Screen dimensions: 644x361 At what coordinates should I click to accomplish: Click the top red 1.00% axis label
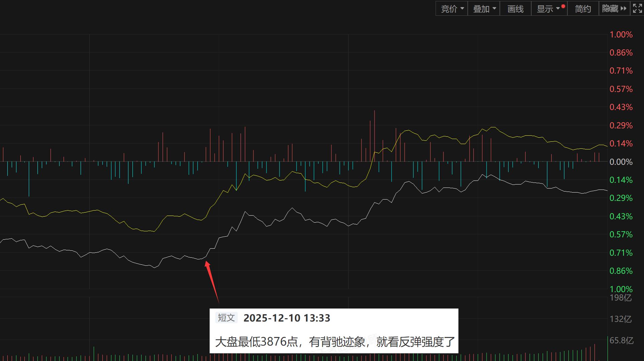point(621,35)
